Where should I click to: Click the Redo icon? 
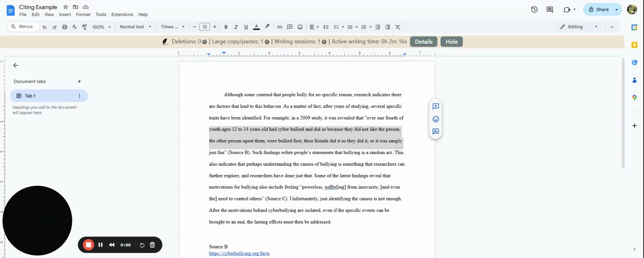coord(54,27)
